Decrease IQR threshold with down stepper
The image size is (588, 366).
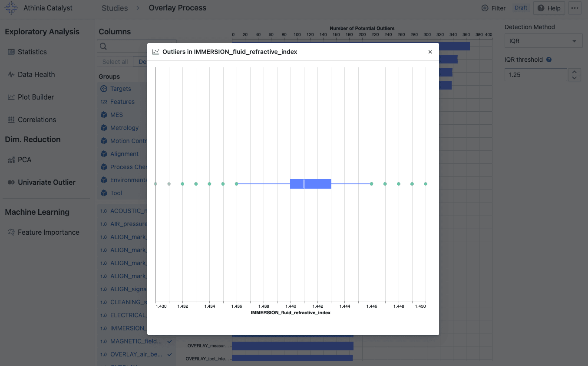click(575, 78)
